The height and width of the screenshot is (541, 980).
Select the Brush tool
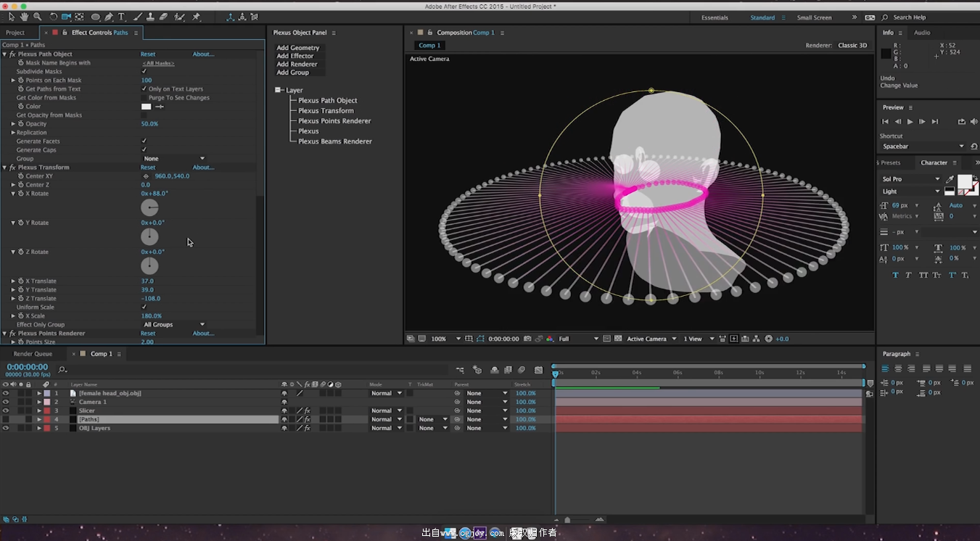pos(138,17)
